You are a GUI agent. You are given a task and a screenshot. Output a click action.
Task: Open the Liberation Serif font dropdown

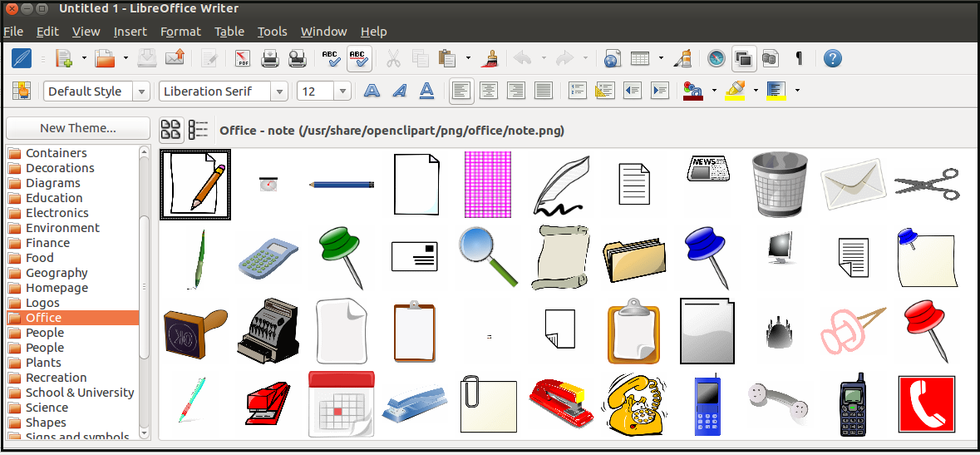pos(279,91)
